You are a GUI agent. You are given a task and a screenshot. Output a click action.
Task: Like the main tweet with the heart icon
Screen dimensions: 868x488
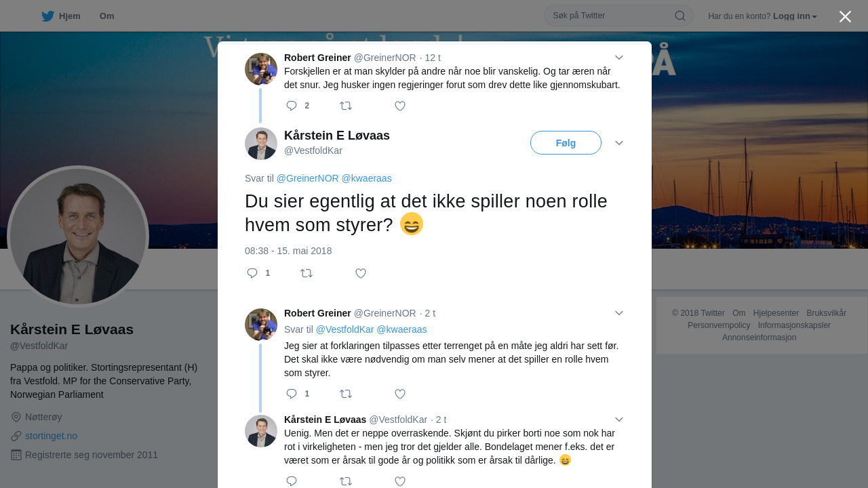[361, 273]
